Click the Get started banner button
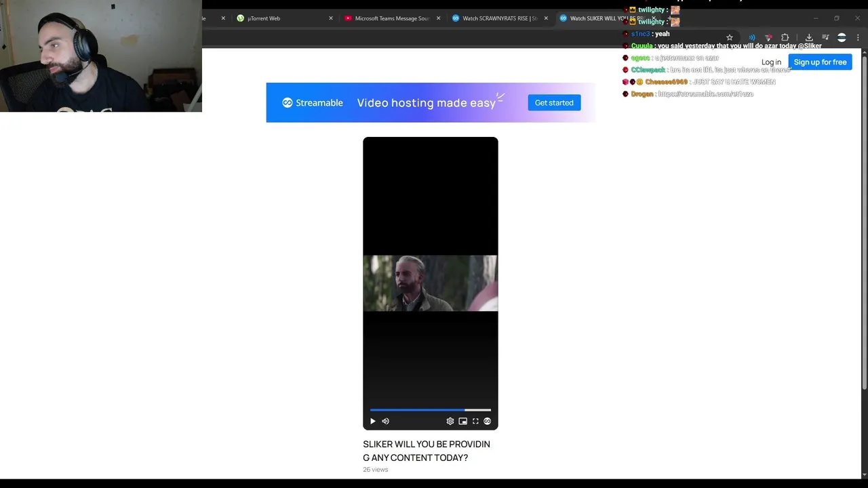The height and width of the screenshot is (488, 868). [554, 102]
